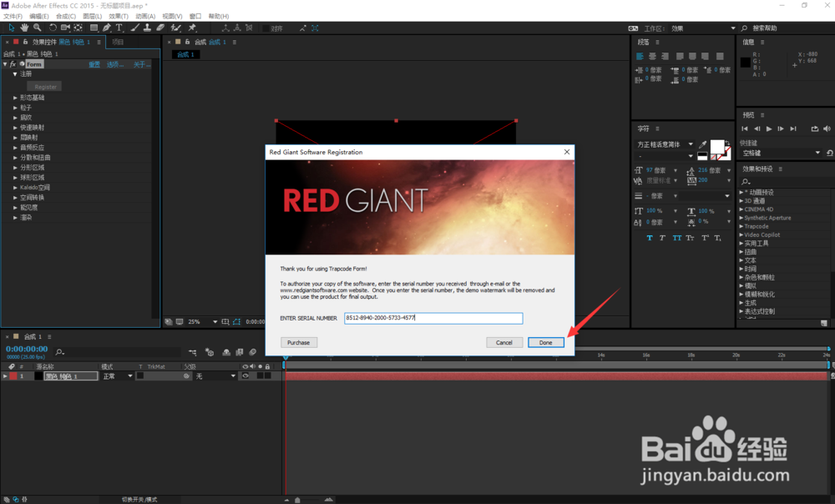Select the Horizontal Type tool
The width and height of the screenshot is (835, 504).
[119, 28]
